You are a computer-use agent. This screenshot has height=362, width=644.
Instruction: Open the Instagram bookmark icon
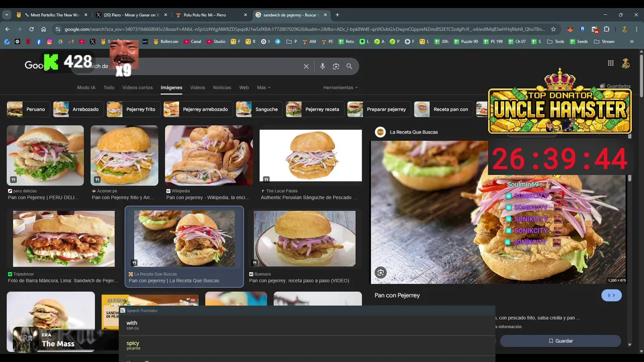tap(50, 42)
